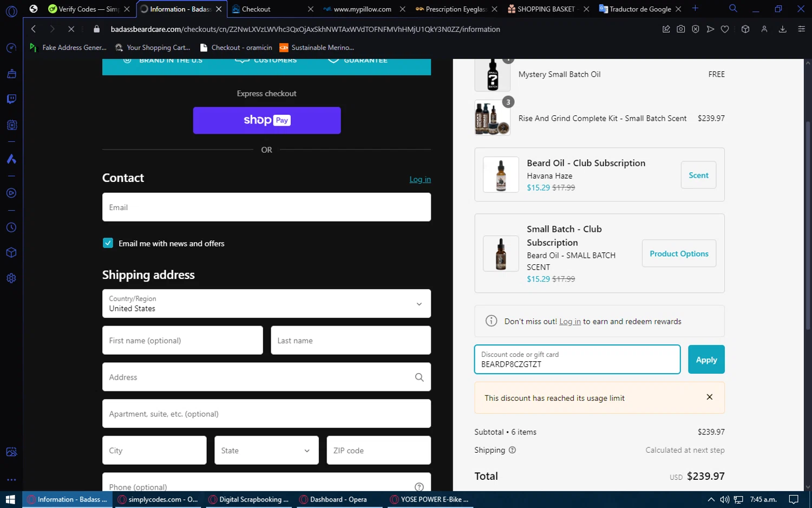Viewport: 812px width, 508px height.
Task: Show hidden tray icons chevron
Action: [x=711, y=499]
